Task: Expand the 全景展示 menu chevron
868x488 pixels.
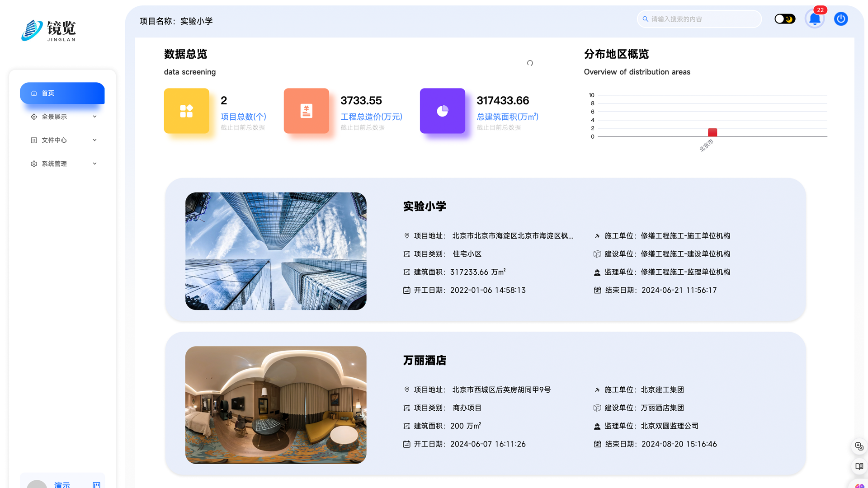Action: 94,117
